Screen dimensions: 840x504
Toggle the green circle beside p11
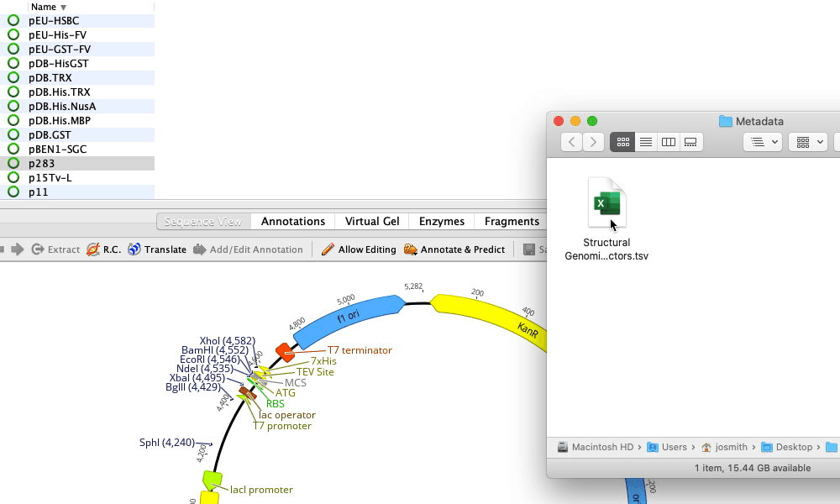click(13, 192)
